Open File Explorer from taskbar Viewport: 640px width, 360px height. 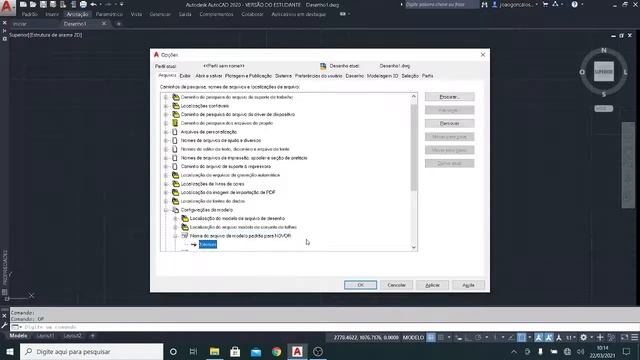[x=214, y=351]
